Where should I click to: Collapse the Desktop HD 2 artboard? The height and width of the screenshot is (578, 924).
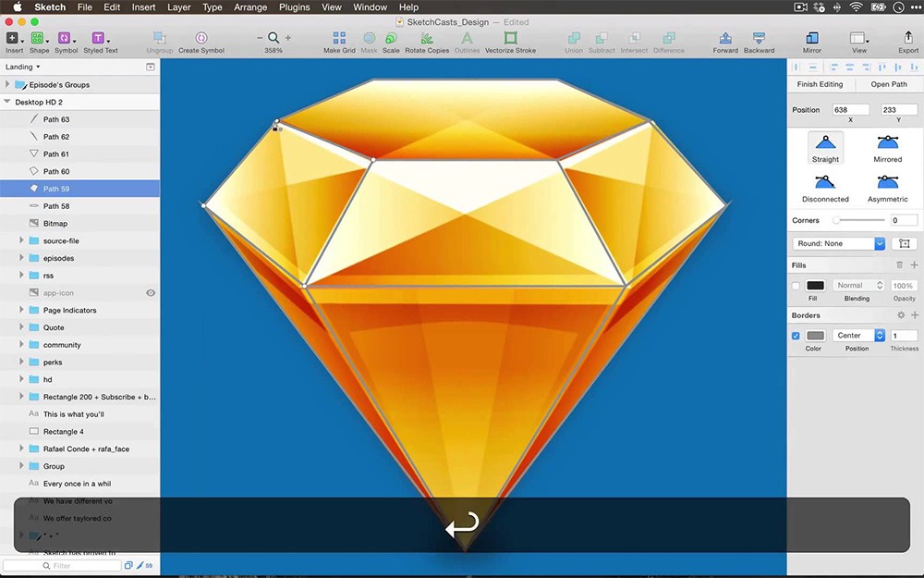pyautogui.click(x=7, y=102)
